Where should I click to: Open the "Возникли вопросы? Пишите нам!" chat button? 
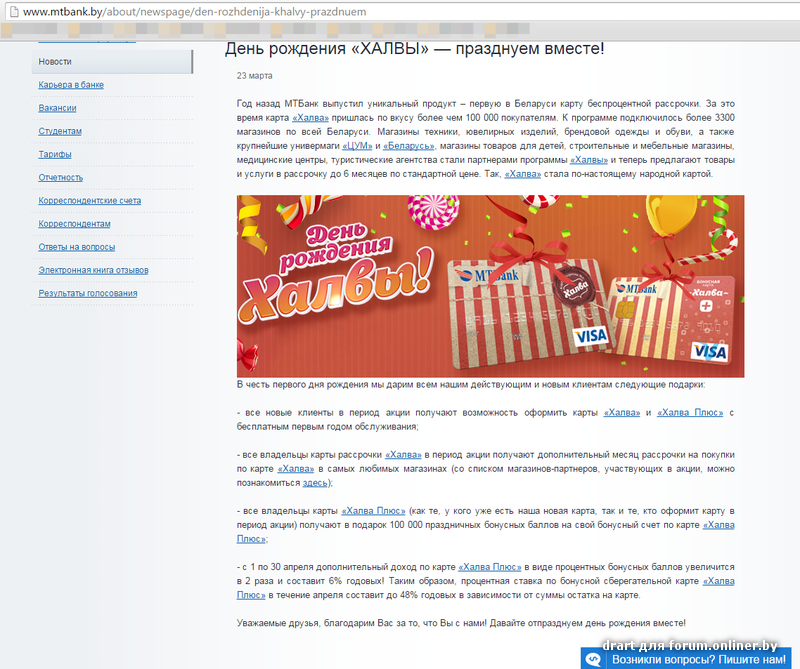tap(686, 659)
